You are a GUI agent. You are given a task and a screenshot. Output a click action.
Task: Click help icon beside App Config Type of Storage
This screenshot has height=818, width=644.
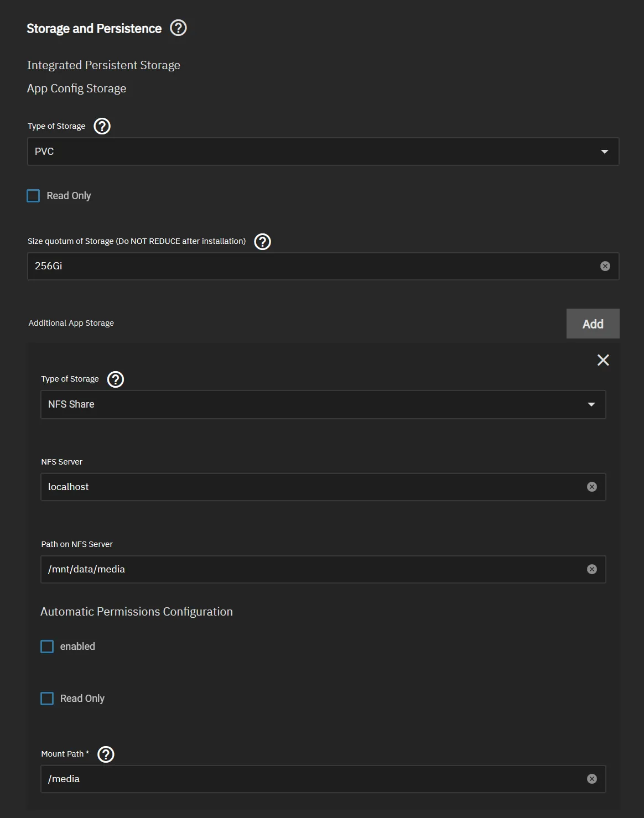[102, 126]
